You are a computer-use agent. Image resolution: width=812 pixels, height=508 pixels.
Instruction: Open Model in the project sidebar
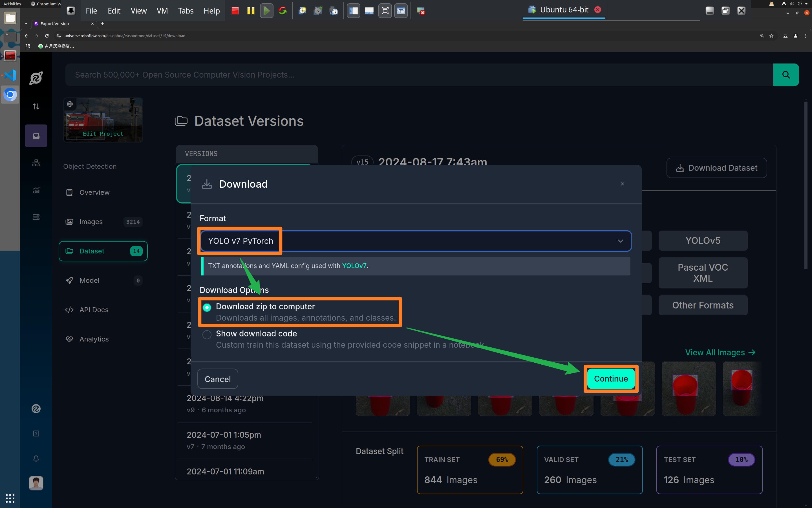(103, 281)
